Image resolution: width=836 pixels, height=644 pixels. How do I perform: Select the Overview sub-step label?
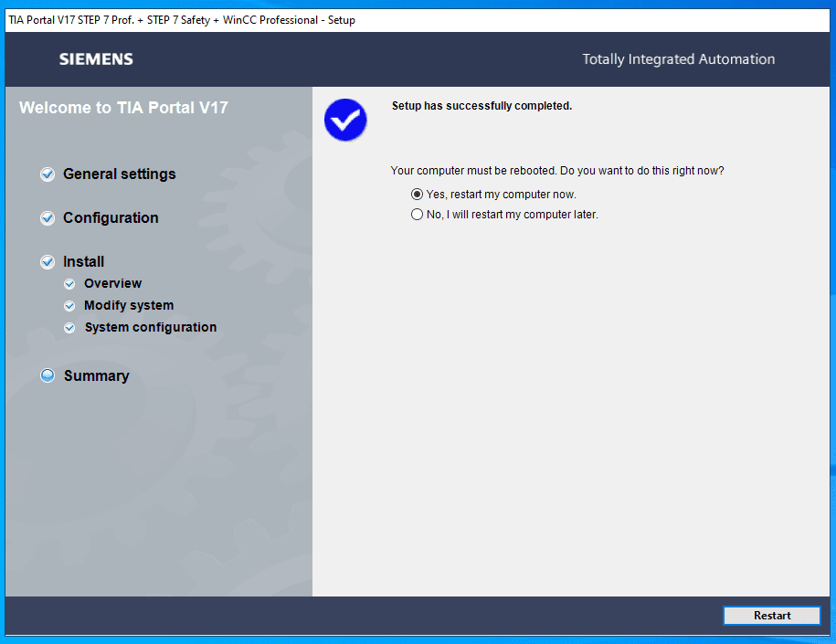113,283
